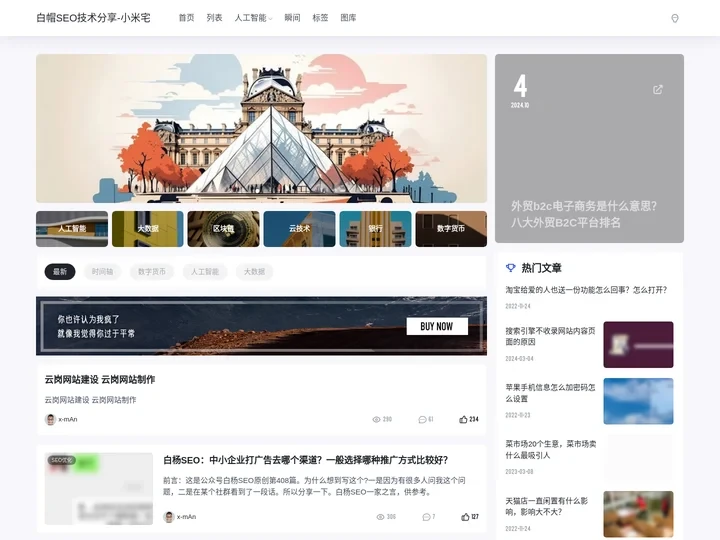720x540 pixels.
Task: Click thumbnail of 搜索引擎不收录 hot article
Action: click(638, 344)
